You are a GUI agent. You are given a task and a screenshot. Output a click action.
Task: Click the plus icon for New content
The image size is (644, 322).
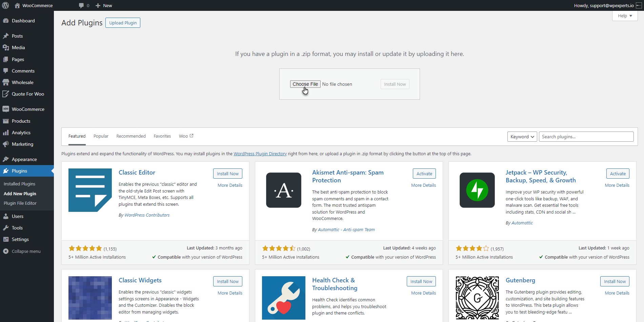(x=98, y=5)
